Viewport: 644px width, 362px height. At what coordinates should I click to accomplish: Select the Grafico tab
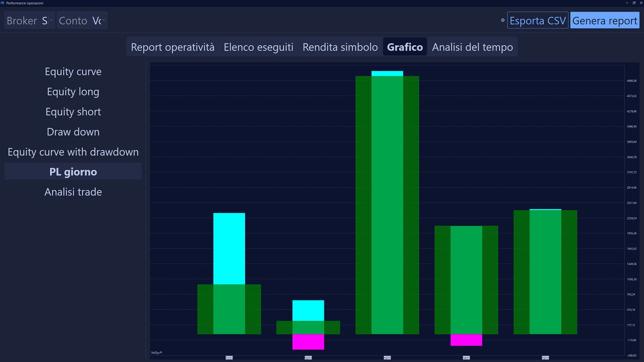click(405, 46)
